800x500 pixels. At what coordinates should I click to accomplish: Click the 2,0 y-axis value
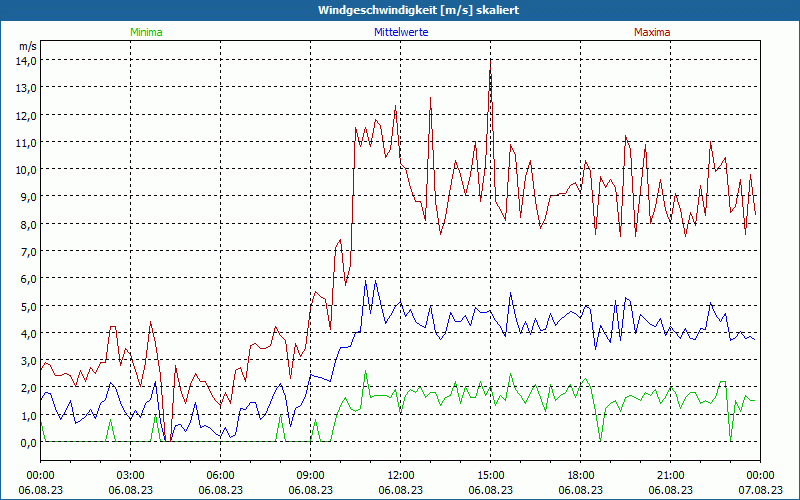tap(30, 388)
